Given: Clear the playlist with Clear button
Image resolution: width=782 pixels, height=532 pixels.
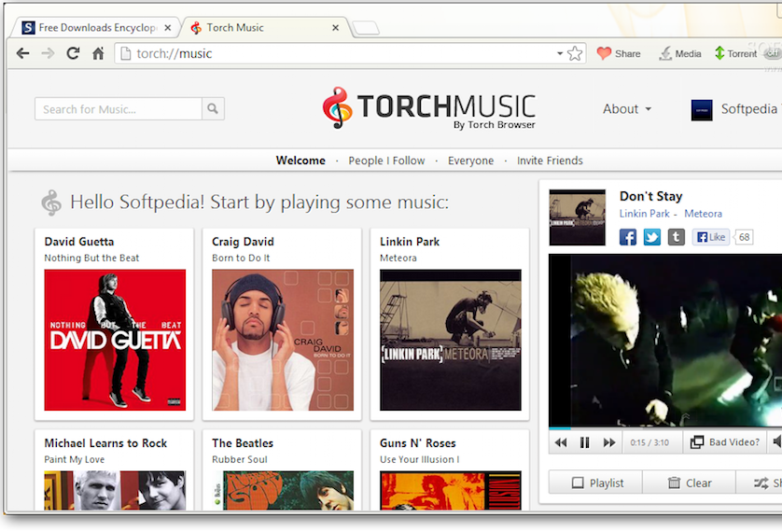Looking at the screenshot, I should click(x=690, y=483).
